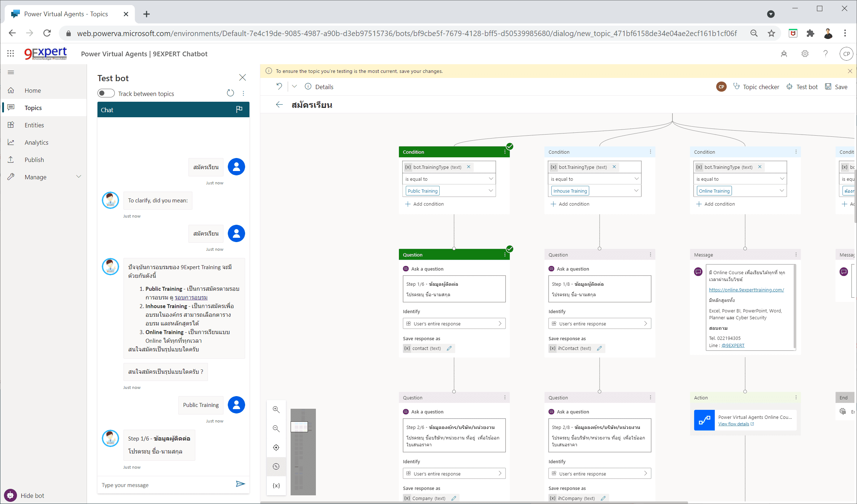Click the zoom in canvas icon
The width and height of the screenshot is (857, 504).
(276, 409)
